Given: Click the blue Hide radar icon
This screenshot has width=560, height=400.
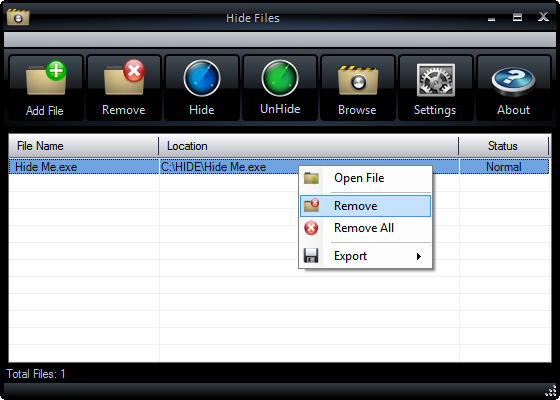Looking at the screenshot, I should tap(202, 78).
